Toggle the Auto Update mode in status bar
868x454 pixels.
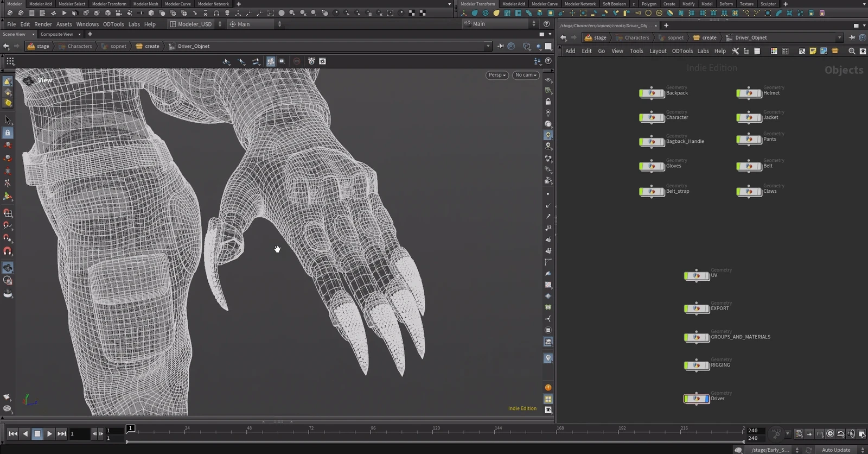pyautogui.click(x=836, y=450)
